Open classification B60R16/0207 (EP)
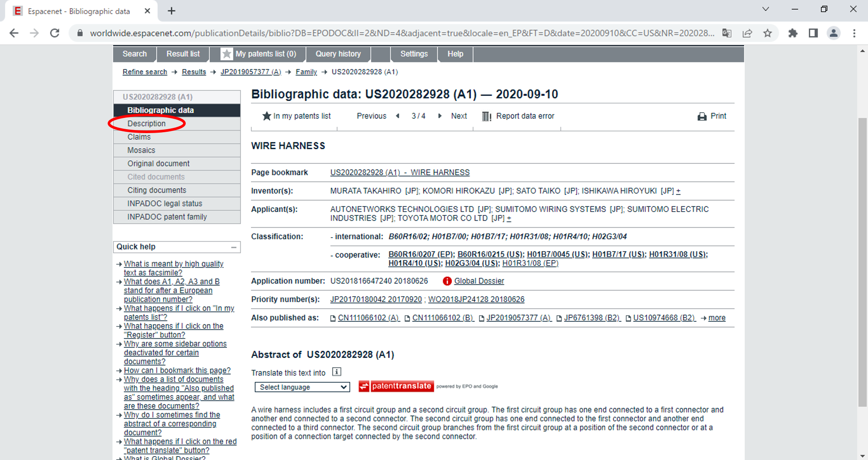The image size is (868, 460). coord(421,254)
